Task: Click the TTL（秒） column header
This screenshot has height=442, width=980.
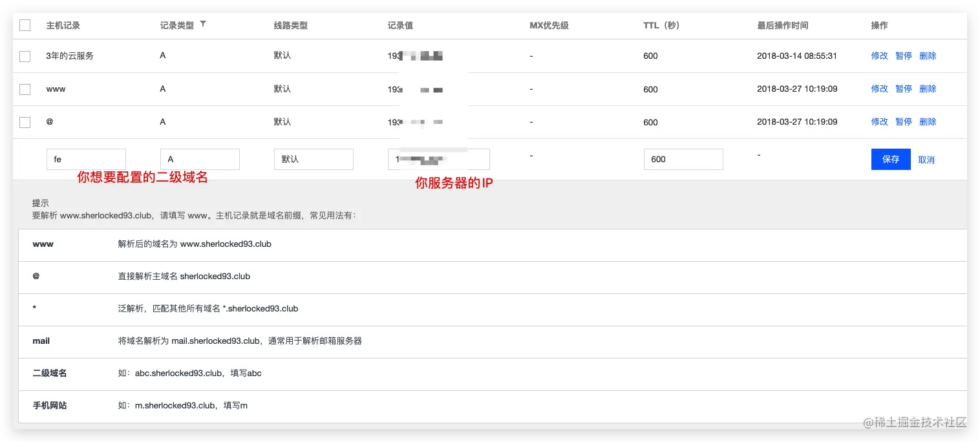Action: tap(661, 25)
